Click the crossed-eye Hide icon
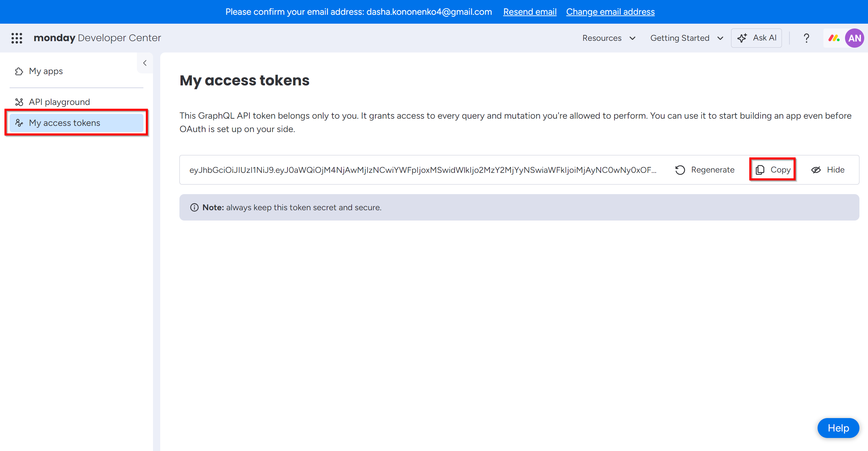This screenshot has width=868, height=451. (816, 170)
